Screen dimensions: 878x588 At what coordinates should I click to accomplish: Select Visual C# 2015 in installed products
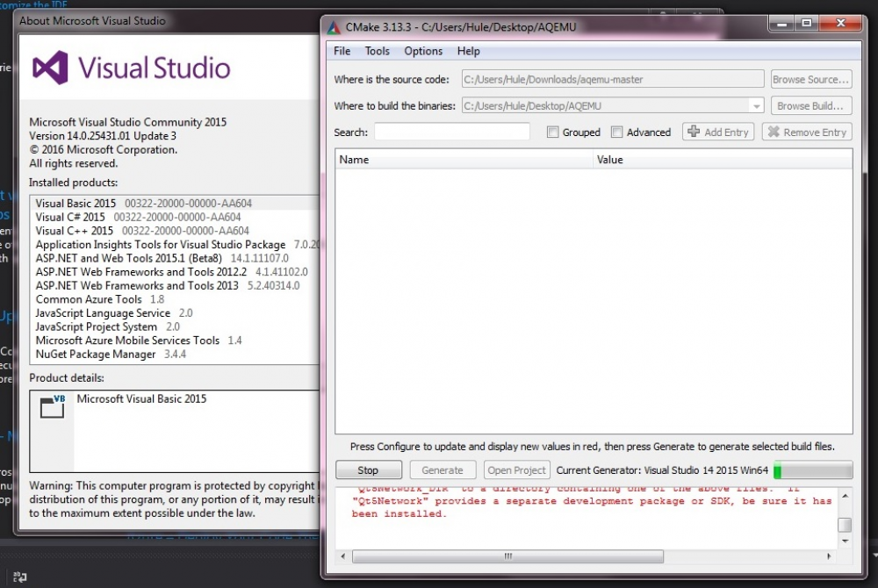point(176,217)
